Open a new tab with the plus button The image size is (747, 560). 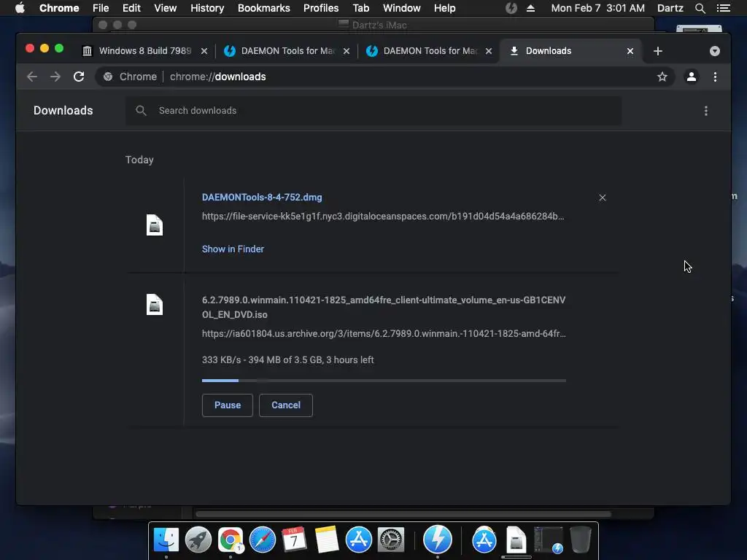coord(658,51)
